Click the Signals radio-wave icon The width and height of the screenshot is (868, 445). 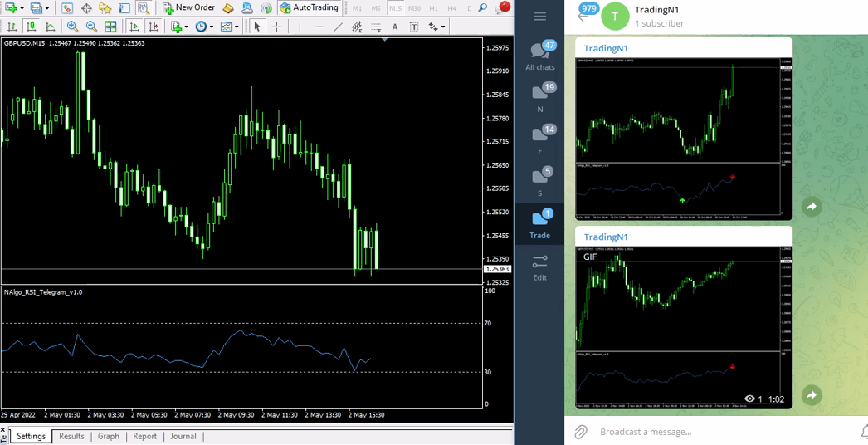click(267, 7)
